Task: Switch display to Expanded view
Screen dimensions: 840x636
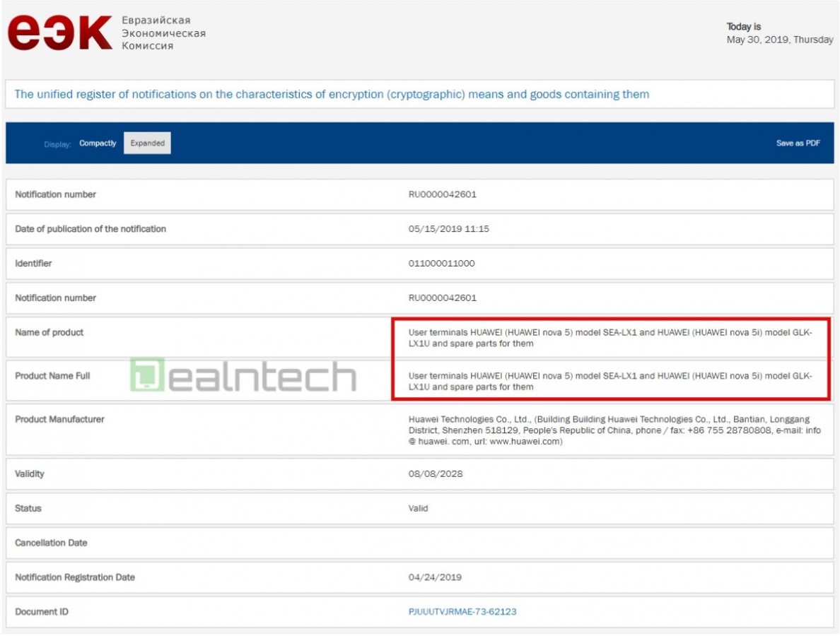Action: (x=147, y=143)
